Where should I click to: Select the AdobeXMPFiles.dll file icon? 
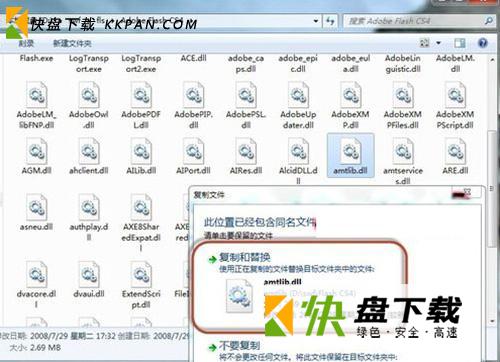click(403, 95)
